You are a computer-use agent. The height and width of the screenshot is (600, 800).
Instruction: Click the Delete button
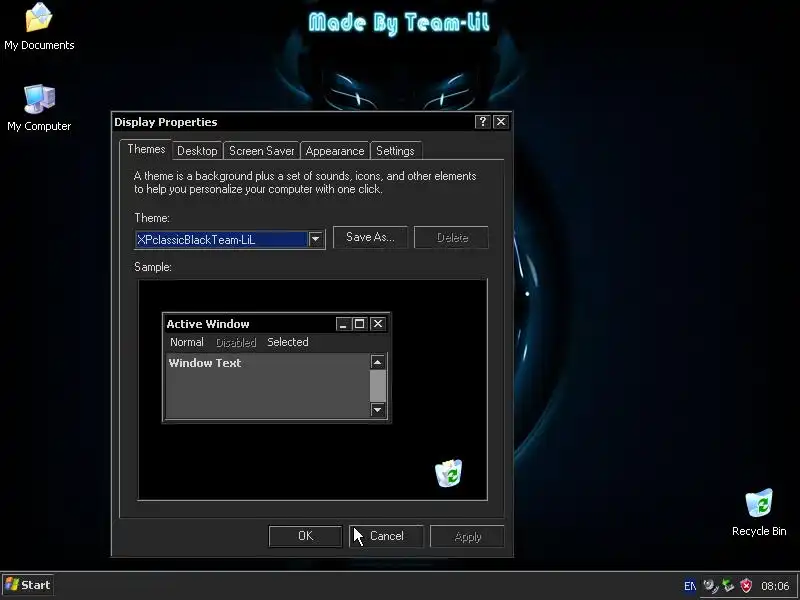click(x=452, y=237)
